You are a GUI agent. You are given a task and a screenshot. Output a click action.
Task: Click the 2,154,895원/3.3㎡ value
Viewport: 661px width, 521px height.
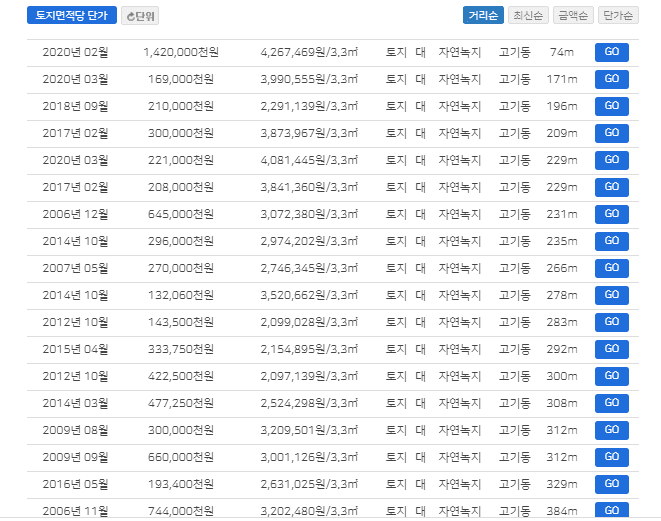tap(309, 349)
